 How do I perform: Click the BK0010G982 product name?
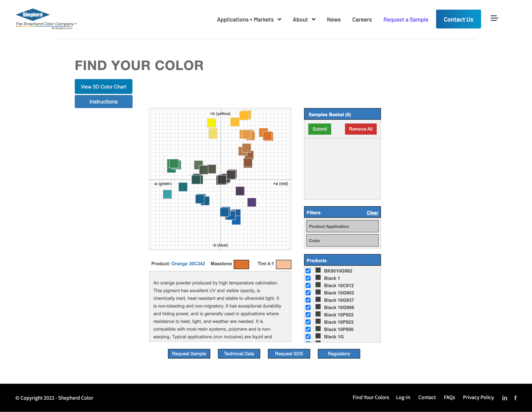[x=338, y=271]
